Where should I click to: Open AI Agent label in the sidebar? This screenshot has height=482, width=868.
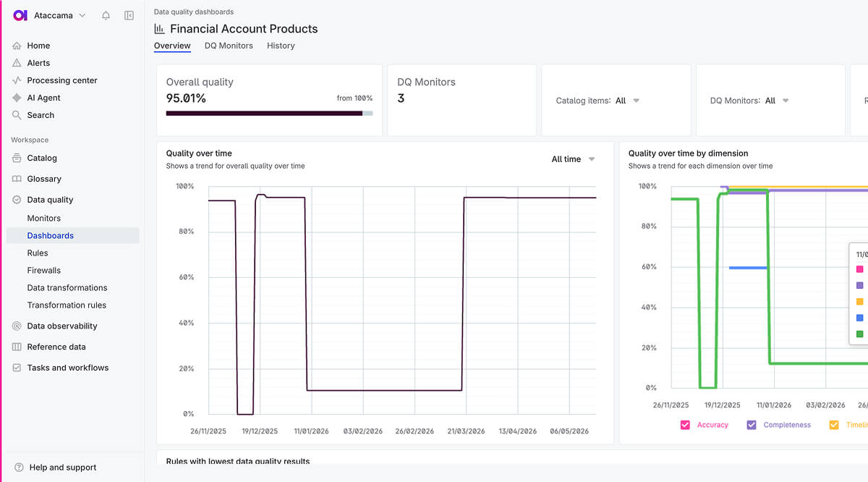point(44,98)
